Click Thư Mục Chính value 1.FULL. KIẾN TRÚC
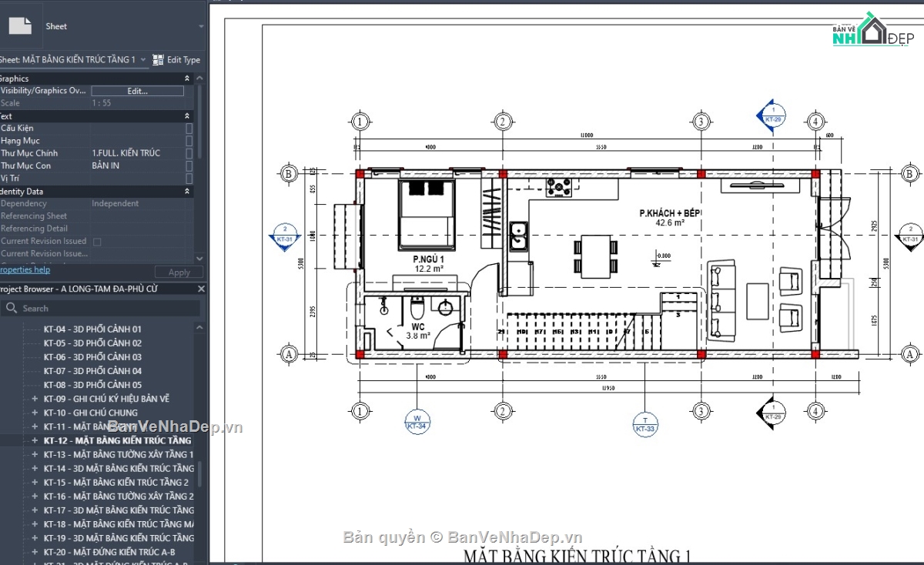This screenshot has width=924, height=565. (x=126, y=153)
